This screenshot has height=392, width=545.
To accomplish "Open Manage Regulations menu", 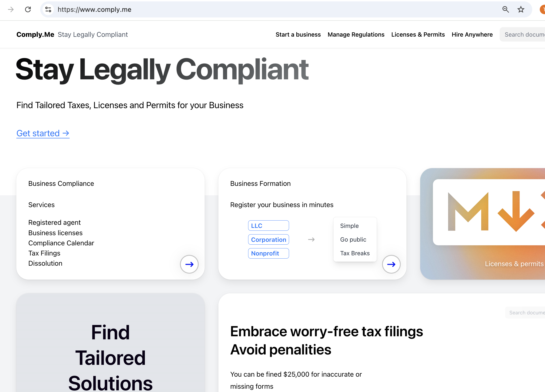I will click(356, 34).
